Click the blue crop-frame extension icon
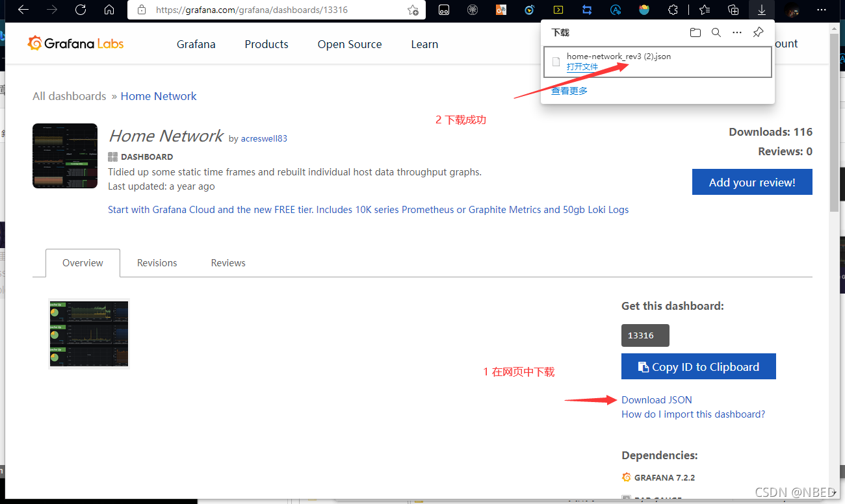The image size is (845, 504). tap(587, 10)
